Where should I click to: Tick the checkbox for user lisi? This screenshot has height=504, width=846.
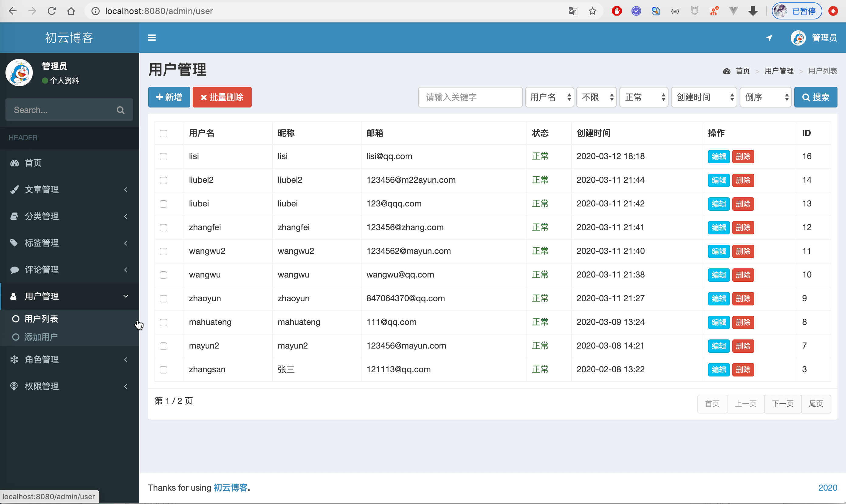point(163,157)
